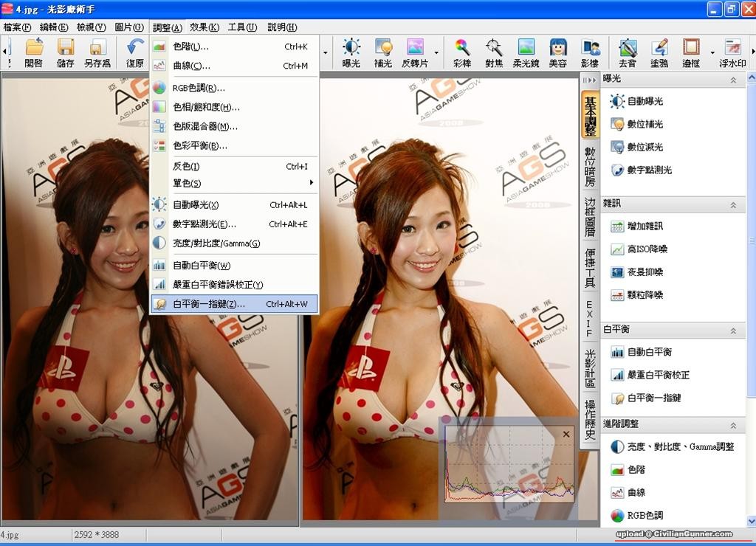
Task: Expand the 單色 submenu arrow
Action: (312, 183)
